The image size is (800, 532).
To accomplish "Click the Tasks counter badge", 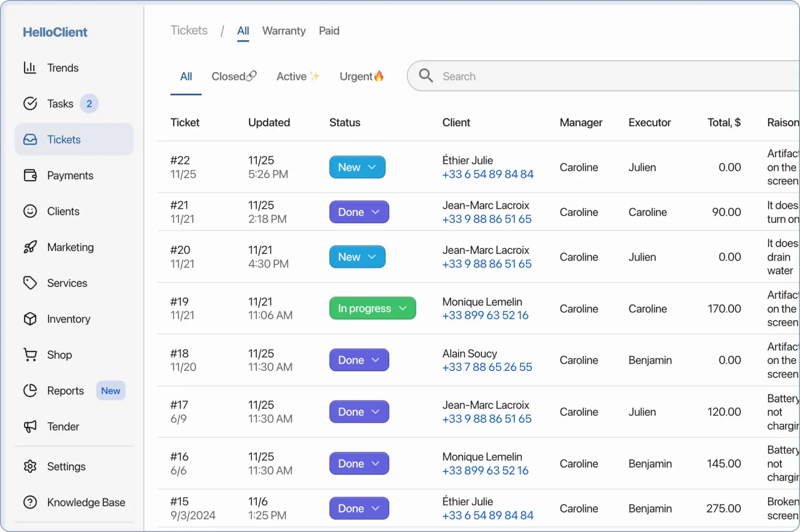I will click(89, 103).
